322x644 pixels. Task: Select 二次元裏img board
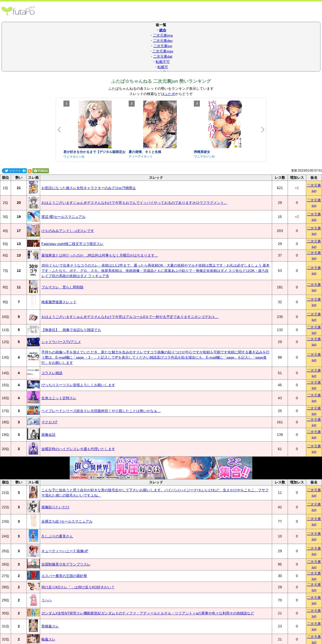coord(163,35)
